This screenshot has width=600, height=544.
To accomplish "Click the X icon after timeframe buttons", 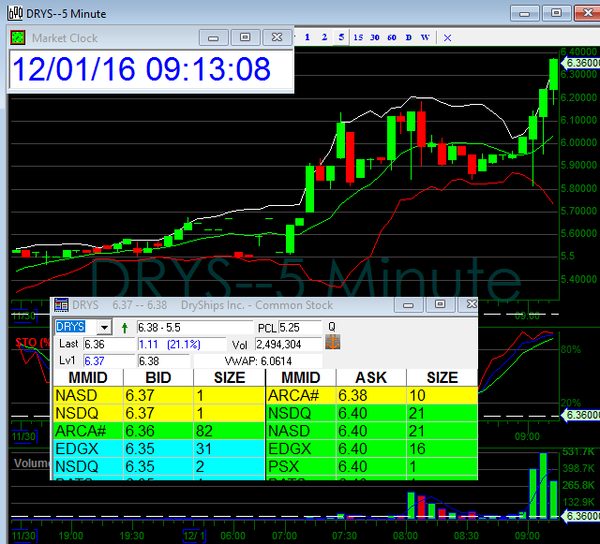I will click(447, 37).
